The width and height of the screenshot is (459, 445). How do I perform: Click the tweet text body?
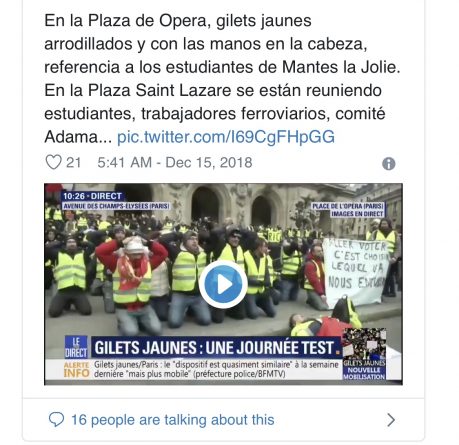tap(222, 79)
